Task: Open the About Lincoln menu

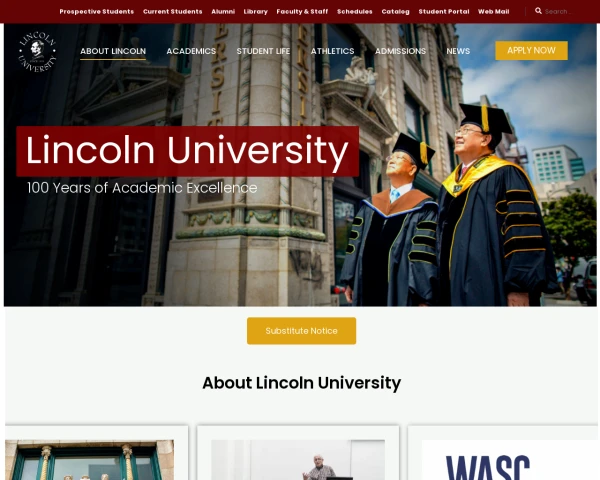Action: pyautogui.click(x=113, y=51)
